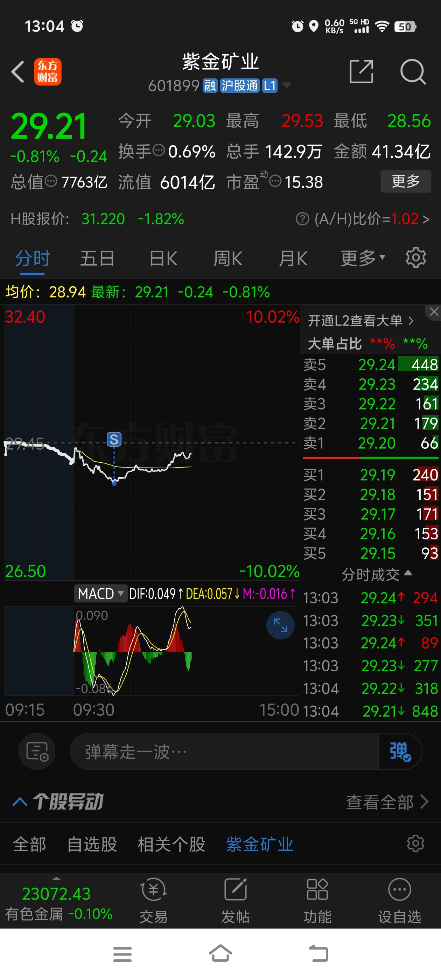
Task: Tap the L1 level badge
Action: pos(269,85)
